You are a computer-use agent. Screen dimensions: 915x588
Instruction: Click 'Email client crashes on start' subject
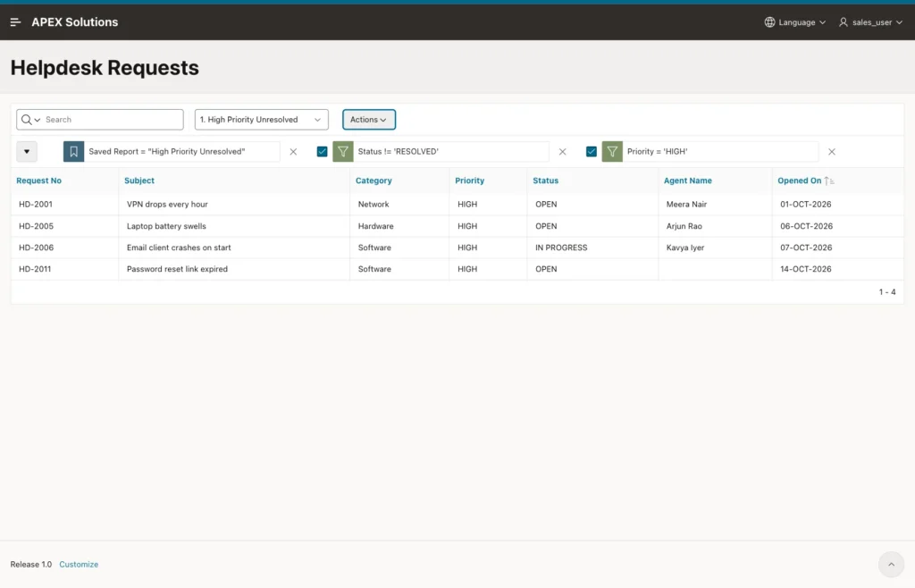point(179,248)
